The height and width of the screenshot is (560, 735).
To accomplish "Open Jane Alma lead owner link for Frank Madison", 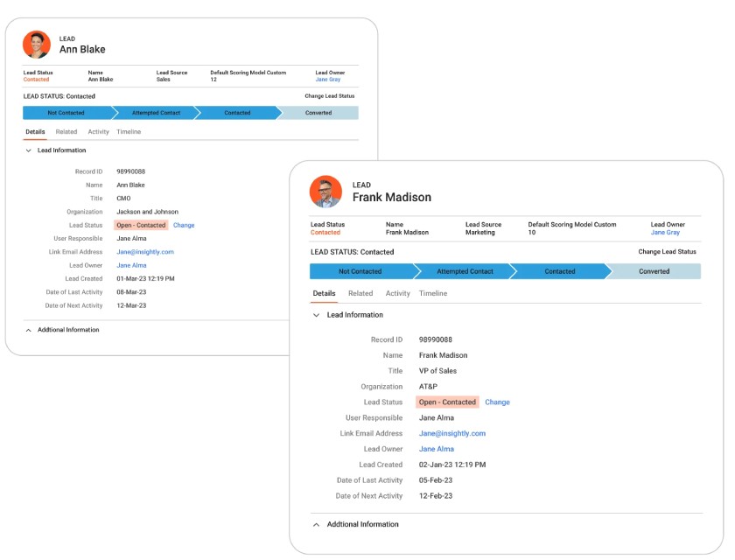I will coord(436,449).
